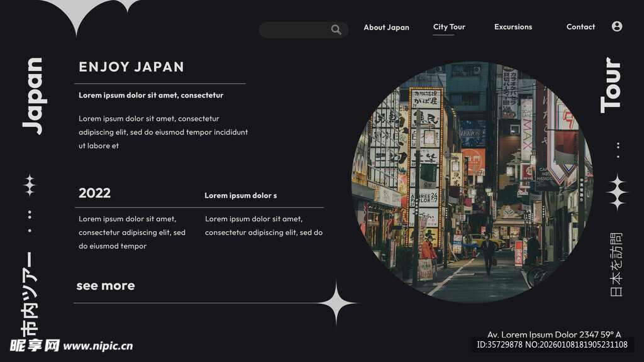
Task: Open the user profile icon
Action: (x=616, y=26)
